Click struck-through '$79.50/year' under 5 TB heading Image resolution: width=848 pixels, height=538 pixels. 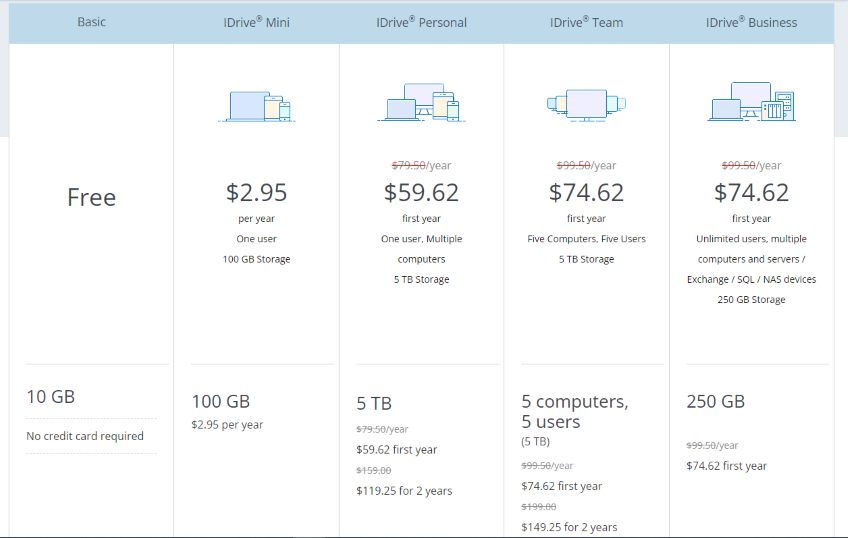pyautogui.click(x=382, y=429)
